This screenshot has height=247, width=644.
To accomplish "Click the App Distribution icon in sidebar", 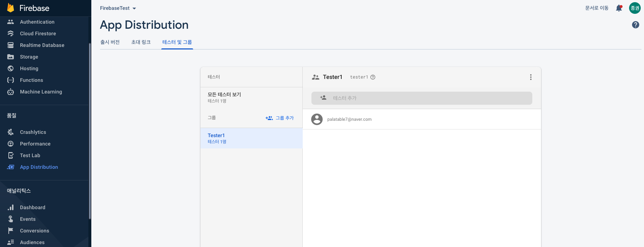I will pos(11,167).
